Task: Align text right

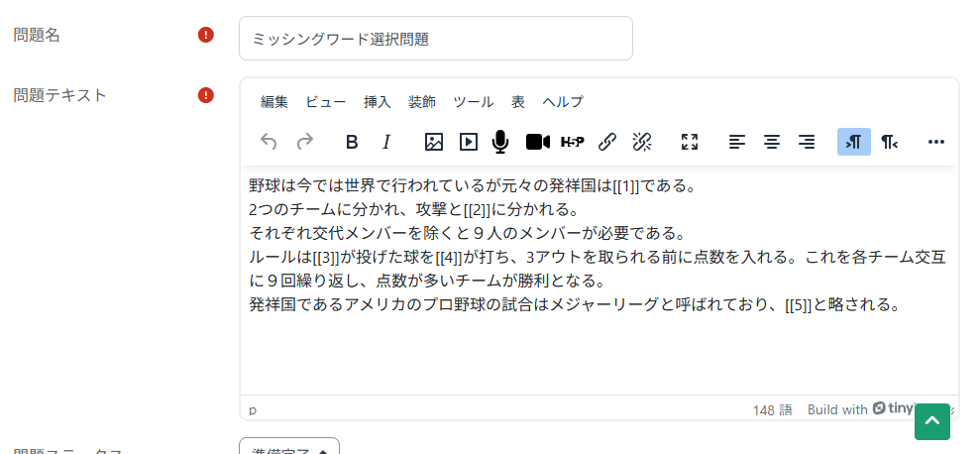Action: [807, 142]
